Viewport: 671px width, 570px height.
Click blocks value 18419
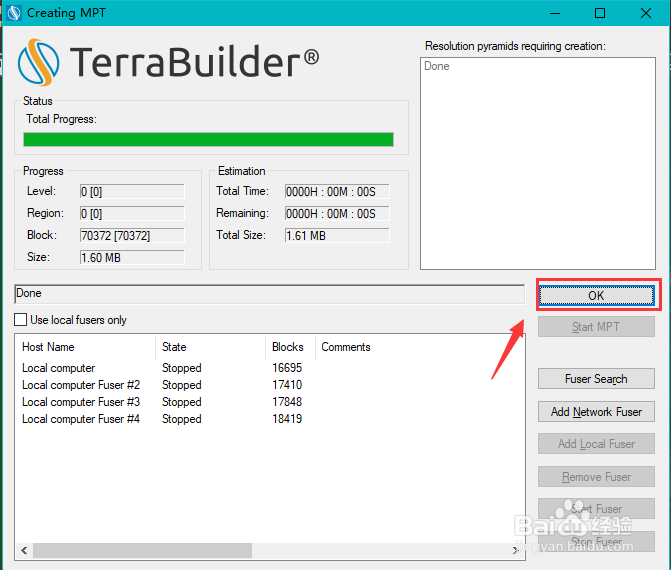287,419
